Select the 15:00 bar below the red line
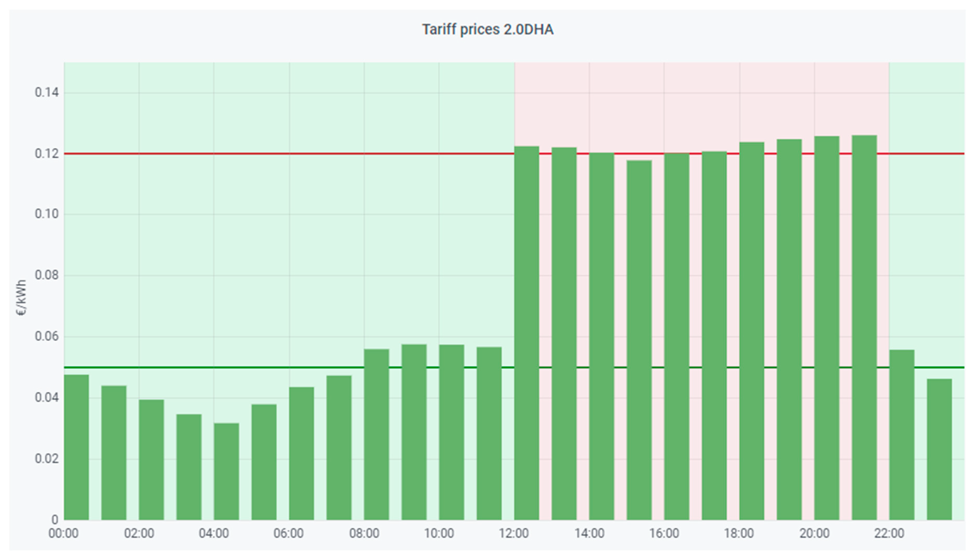 point(639,340)
